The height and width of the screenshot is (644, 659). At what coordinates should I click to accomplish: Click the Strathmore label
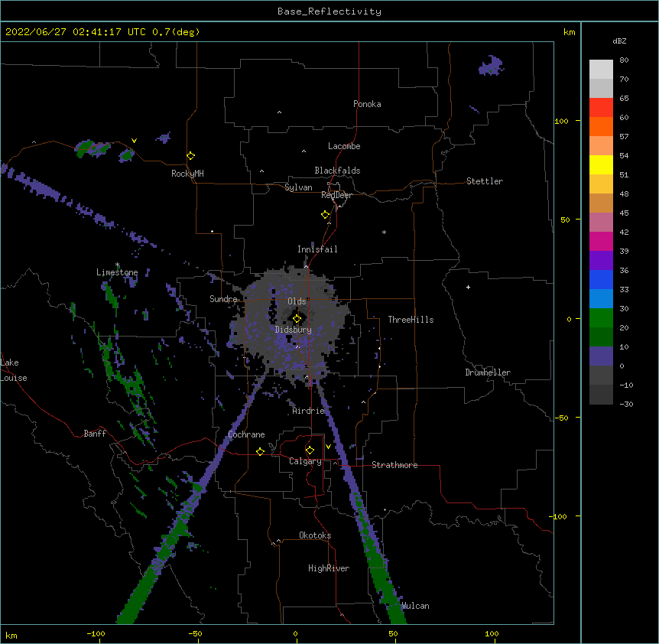pos(394,465)
